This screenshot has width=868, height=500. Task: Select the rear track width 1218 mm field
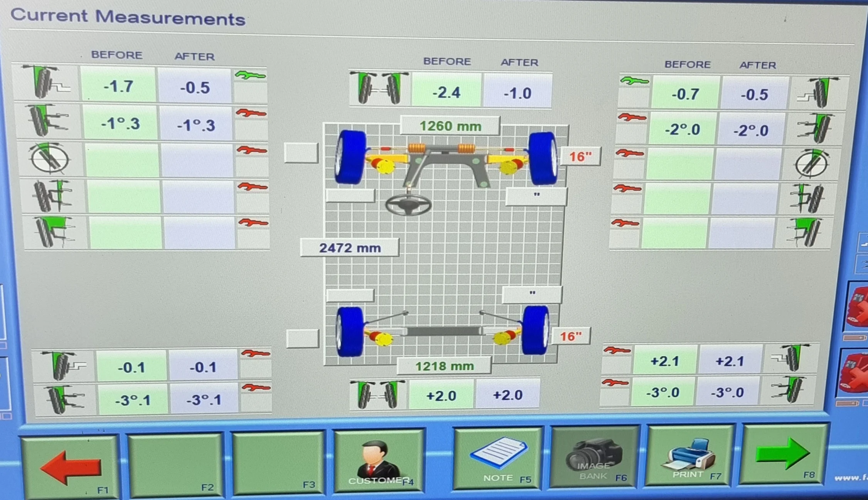pyautogui.click(x=444, y=366)
